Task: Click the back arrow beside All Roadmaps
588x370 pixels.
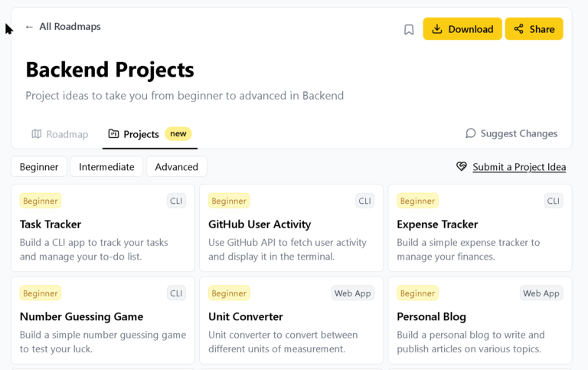Action: tap(29, 27)
